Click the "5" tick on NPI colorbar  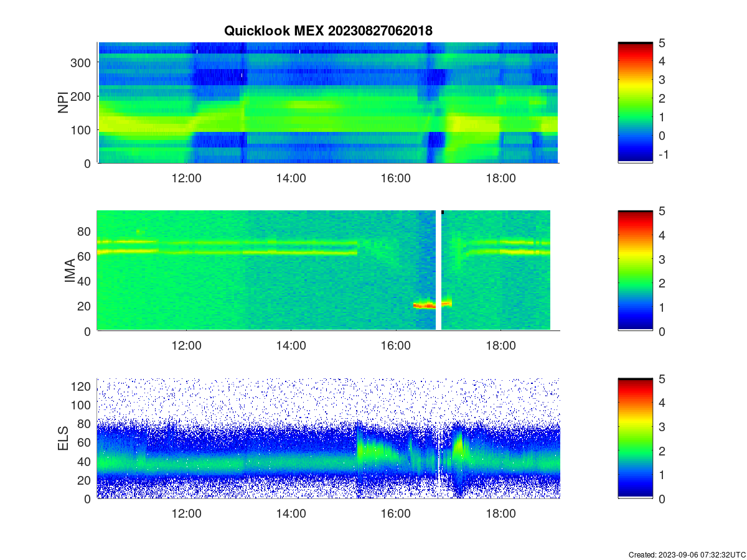(662, 42)
